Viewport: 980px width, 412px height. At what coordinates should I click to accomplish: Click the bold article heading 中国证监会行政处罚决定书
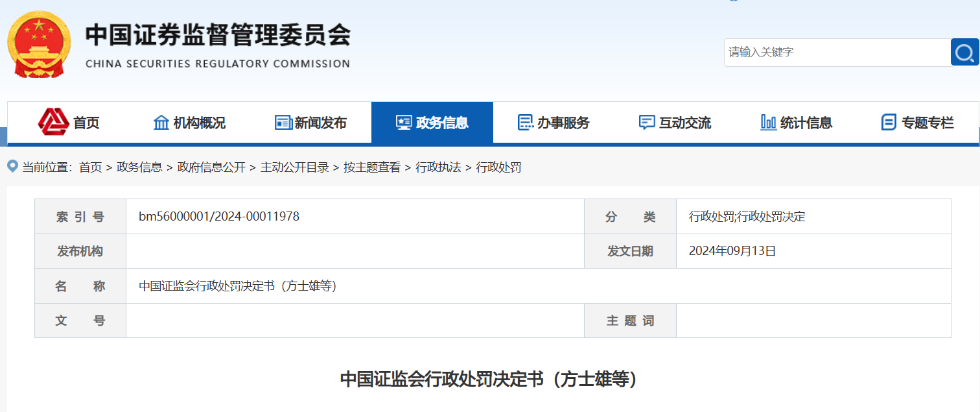click(490, 380)
